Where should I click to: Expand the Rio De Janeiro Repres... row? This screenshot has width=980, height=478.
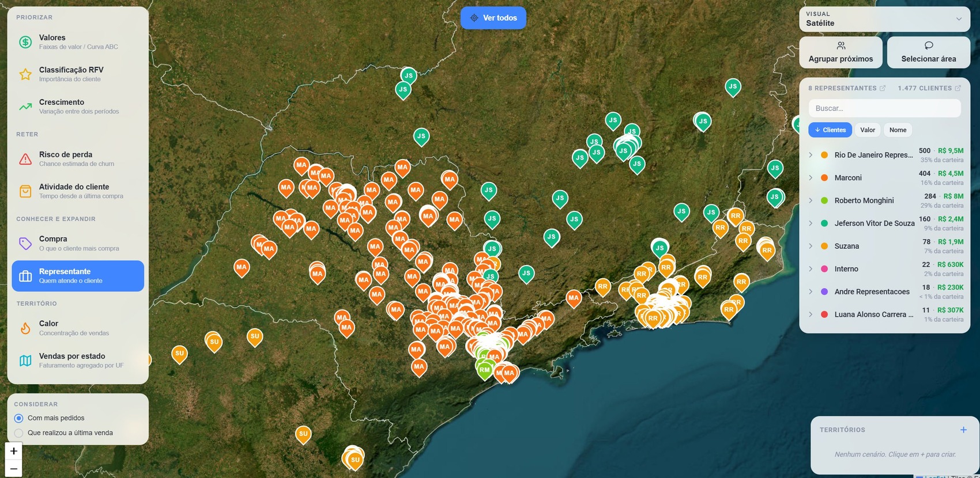[x=811, y=155]
